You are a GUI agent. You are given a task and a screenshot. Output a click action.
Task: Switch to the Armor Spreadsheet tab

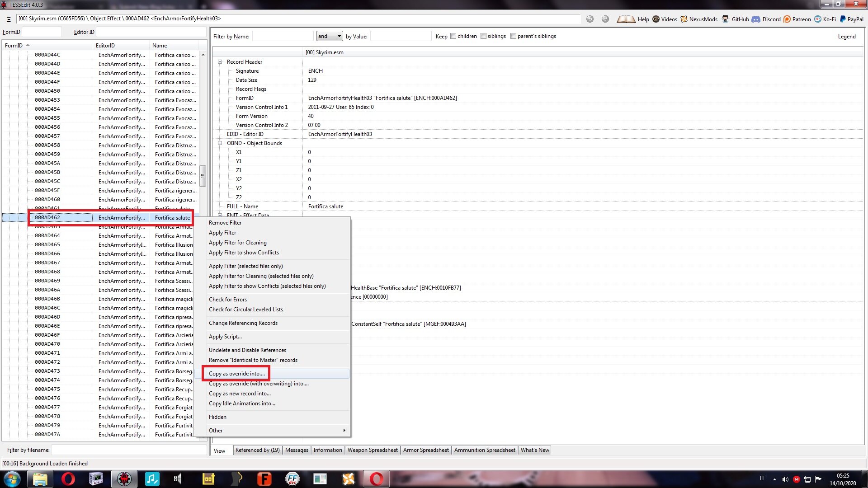[x=426, y=450]
